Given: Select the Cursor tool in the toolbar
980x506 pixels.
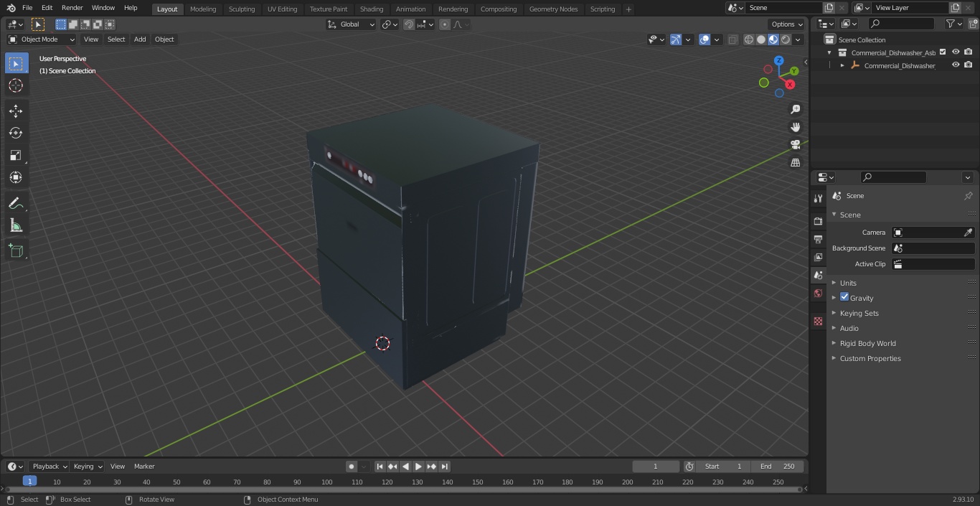Looking at the screenshot, I should (16, 85).
